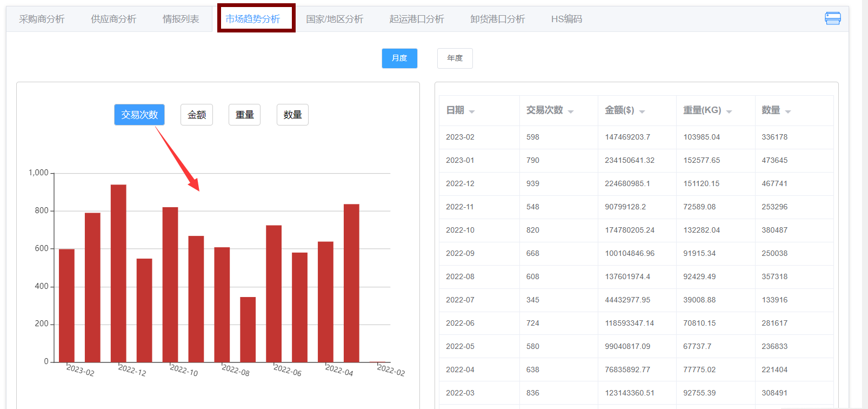Click weight value 132282.04
The height and width of the screenshot is (409, 868).
point(702,230)
